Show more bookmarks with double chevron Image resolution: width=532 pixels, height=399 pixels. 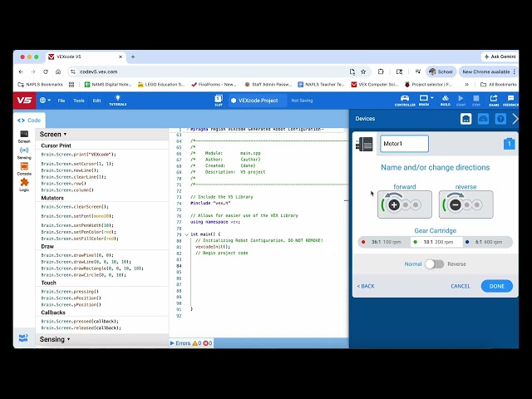(467, 84)
